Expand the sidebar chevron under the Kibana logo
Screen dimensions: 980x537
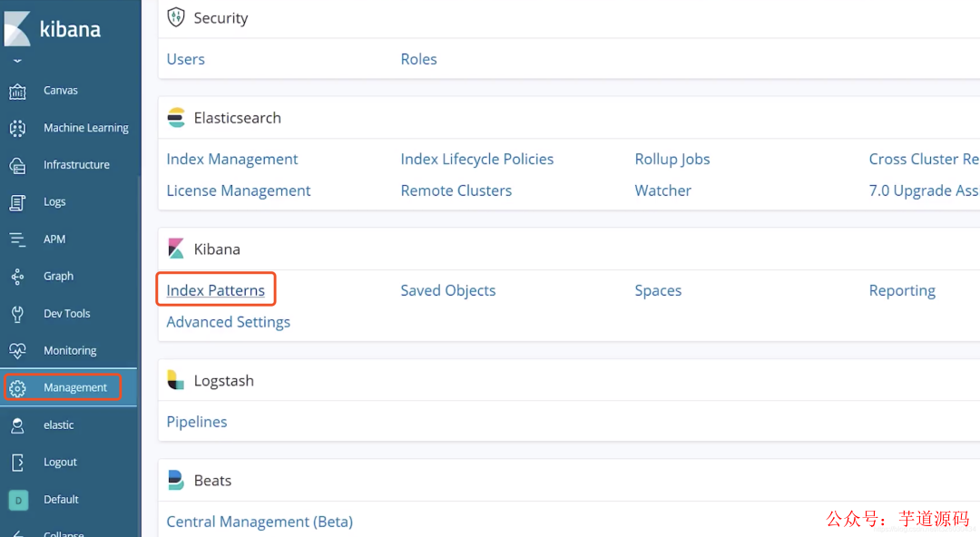[x=17, y=61]
